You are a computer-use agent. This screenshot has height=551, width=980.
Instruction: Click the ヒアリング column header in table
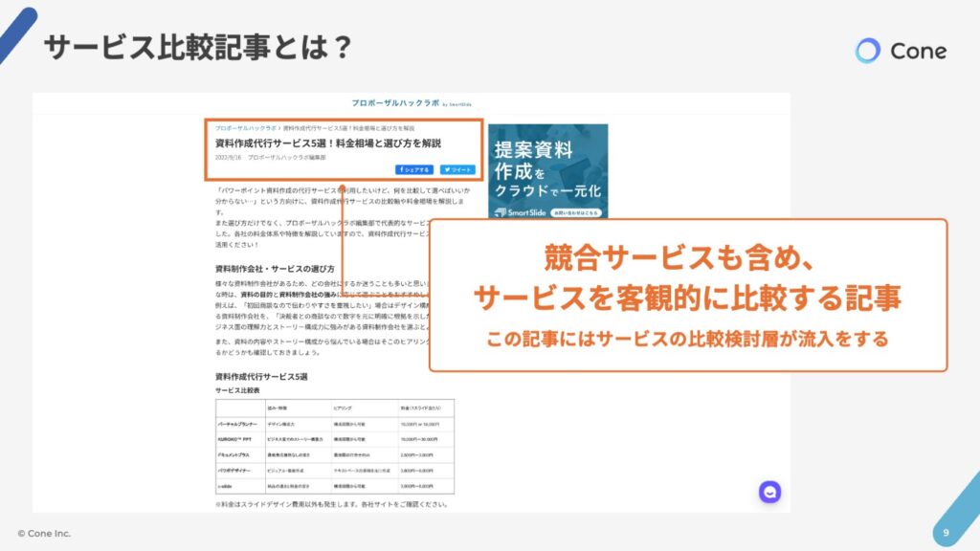[343, 408]
